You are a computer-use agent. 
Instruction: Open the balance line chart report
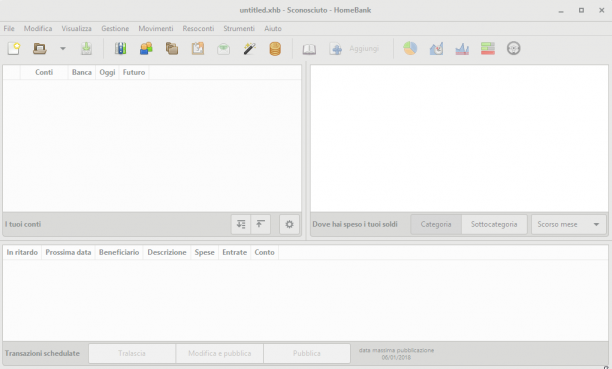coord(462,49)
